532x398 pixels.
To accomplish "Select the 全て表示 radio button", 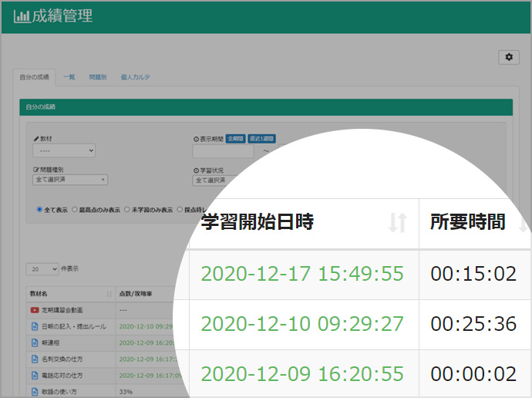I will pyautogui.click(x=40, y=209).
